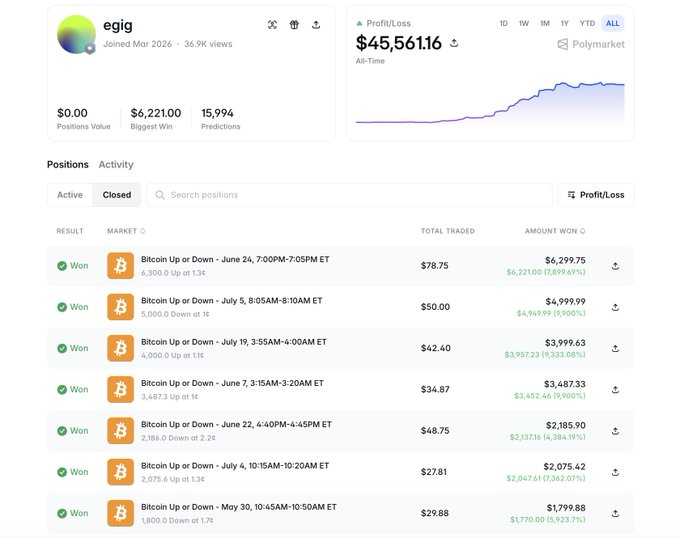
Task: Share the June 22 4:40PM position
Action: coord(615,431)
